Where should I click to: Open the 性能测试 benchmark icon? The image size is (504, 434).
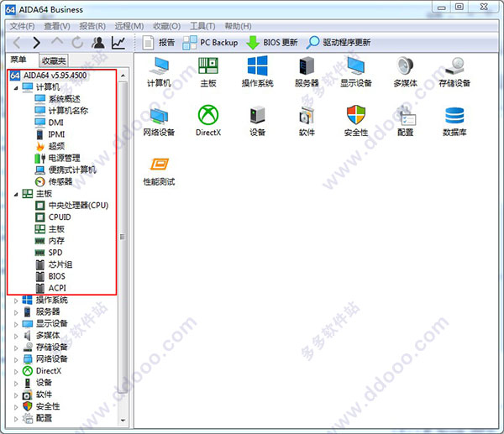[159, 170]
